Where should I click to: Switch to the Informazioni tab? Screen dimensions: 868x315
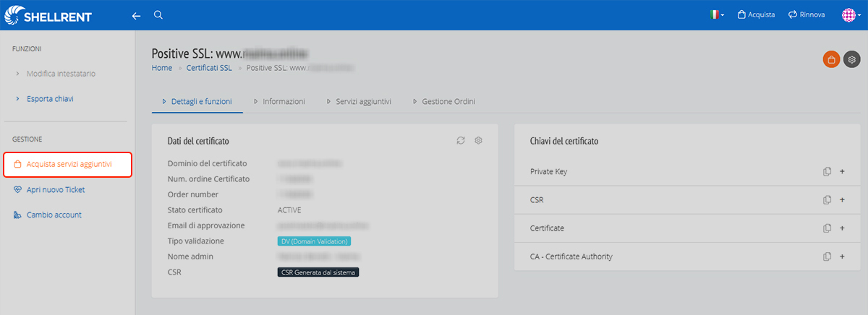coord(279,102)
